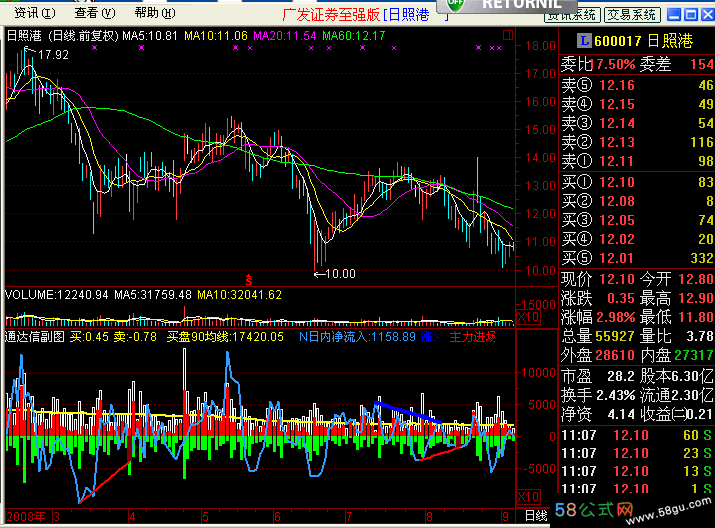
Task: Select the 日线 period label
Action: [536, 516]
